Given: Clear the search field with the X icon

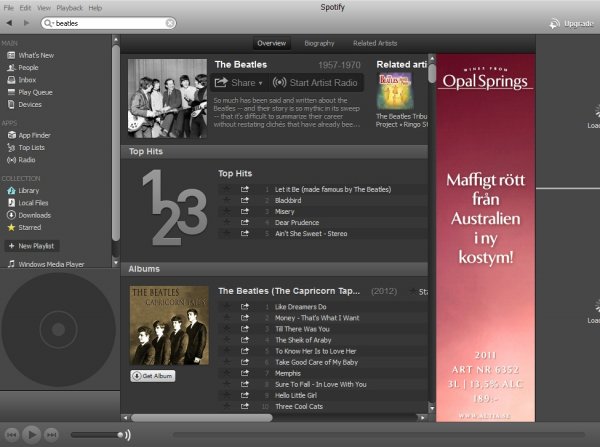Looking at the screenshot, I should pos(170,22).
